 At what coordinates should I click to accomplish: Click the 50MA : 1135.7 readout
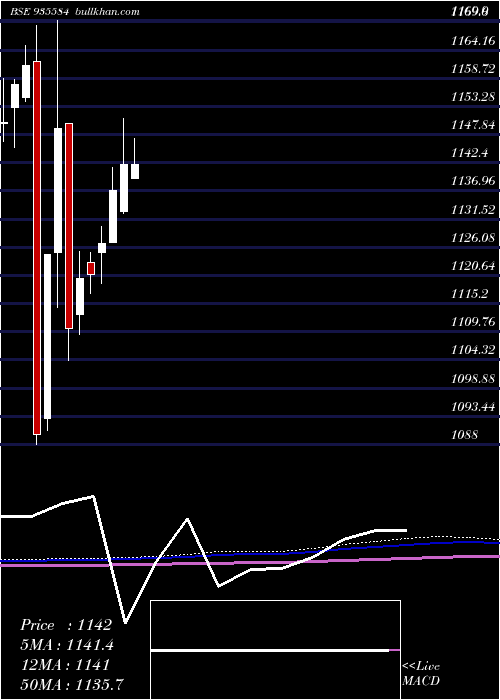pos(72,684)
